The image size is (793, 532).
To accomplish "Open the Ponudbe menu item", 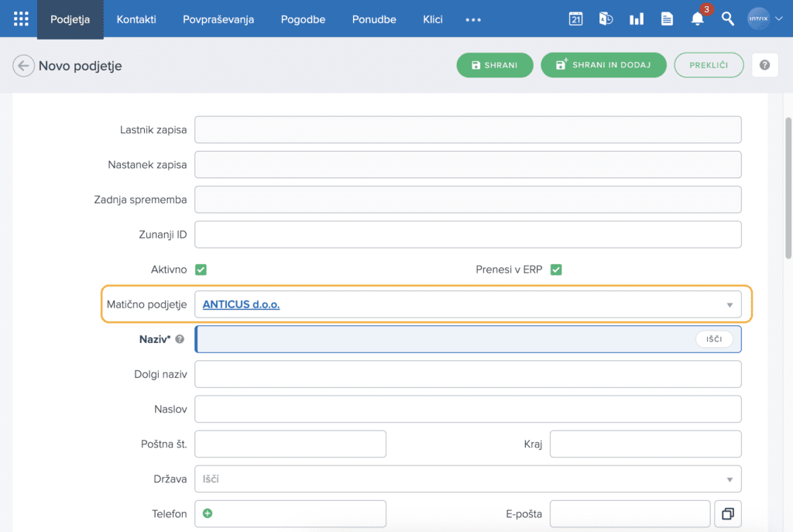I will (374, 19).
